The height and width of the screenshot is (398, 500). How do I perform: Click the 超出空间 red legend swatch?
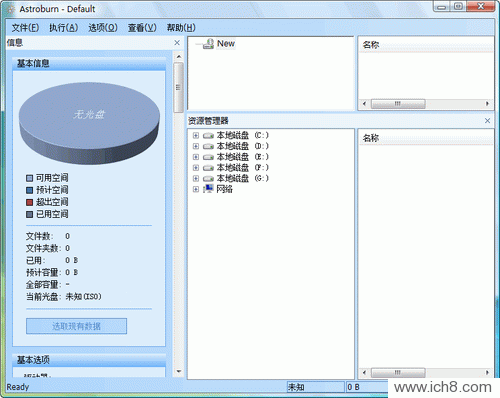29,202
